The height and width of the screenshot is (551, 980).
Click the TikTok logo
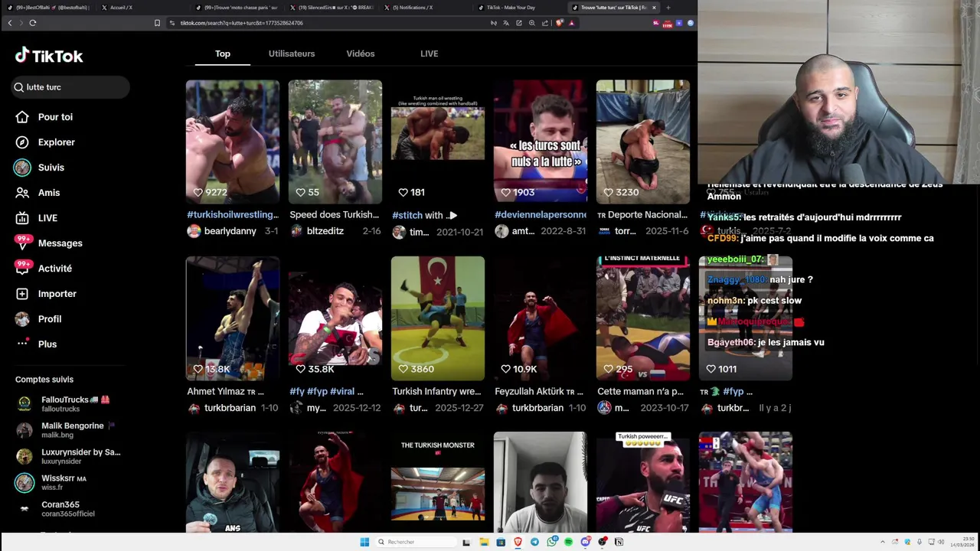pyautogui.click(x=49, y=56)
